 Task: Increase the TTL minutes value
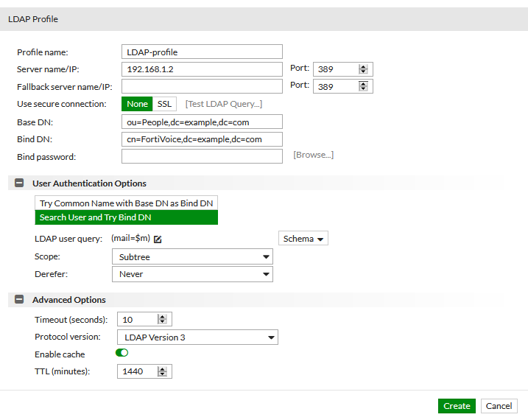pyautogui.click(x=162, y=369)
